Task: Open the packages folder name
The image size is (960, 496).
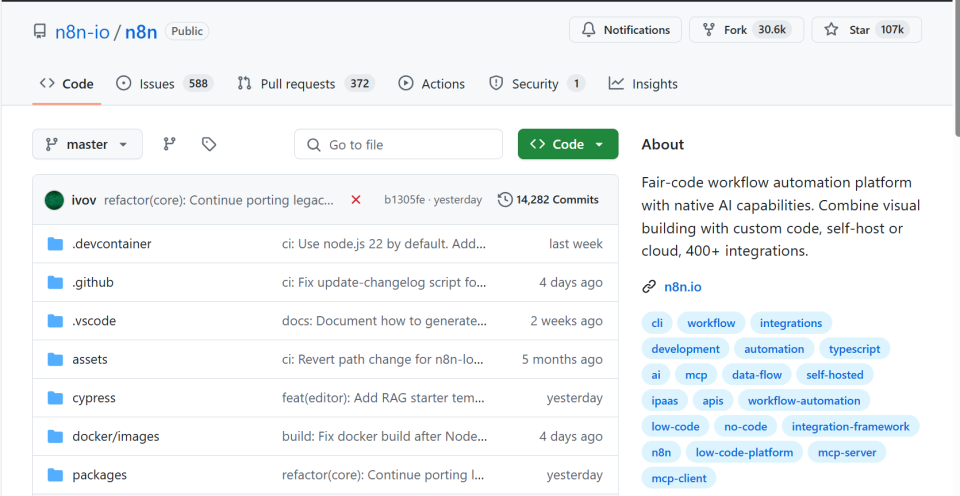Action: click(99, 475)
